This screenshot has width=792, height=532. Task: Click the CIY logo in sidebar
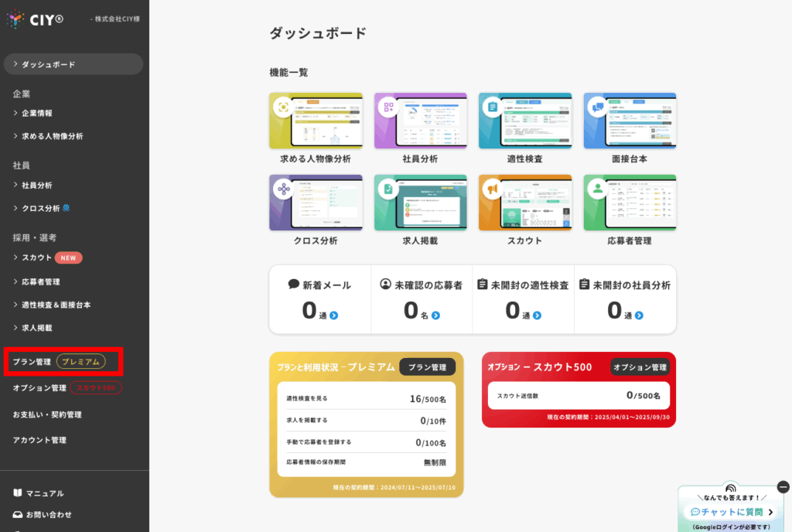(36, 19)
